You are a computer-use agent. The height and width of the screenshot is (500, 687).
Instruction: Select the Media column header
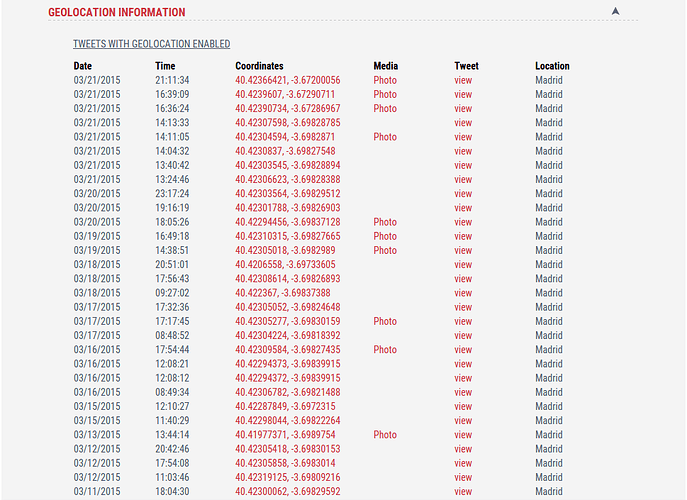pos(386,66)
